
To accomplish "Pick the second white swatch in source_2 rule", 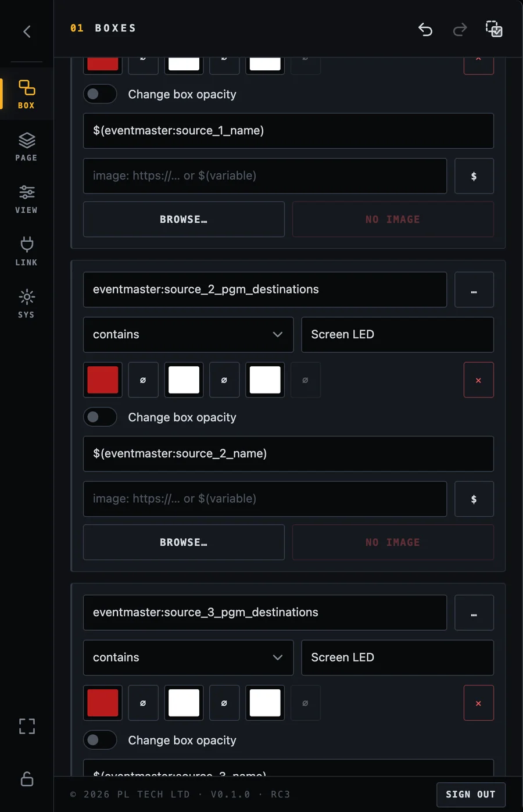I will click(x=265, y=380).
